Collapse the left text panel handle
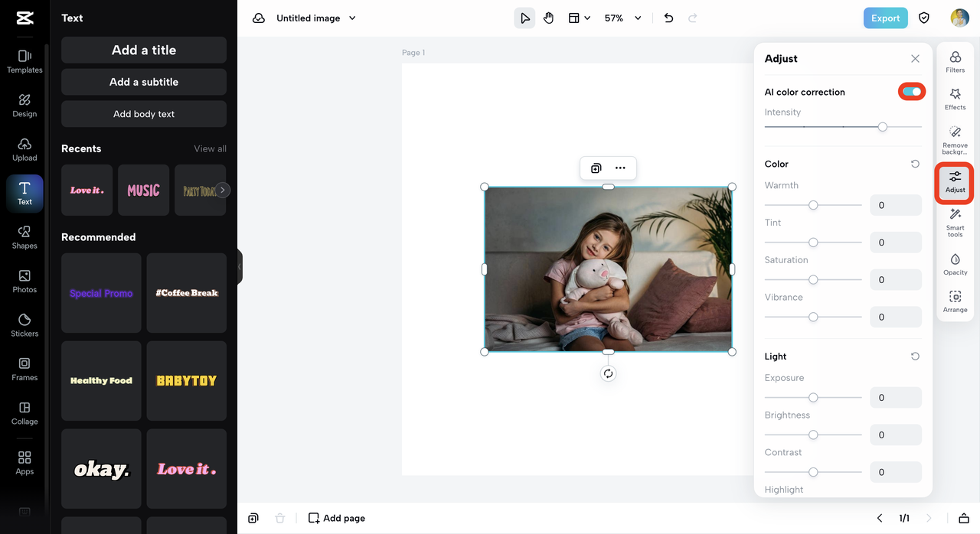980x534 pixels. tap(240, 266)
